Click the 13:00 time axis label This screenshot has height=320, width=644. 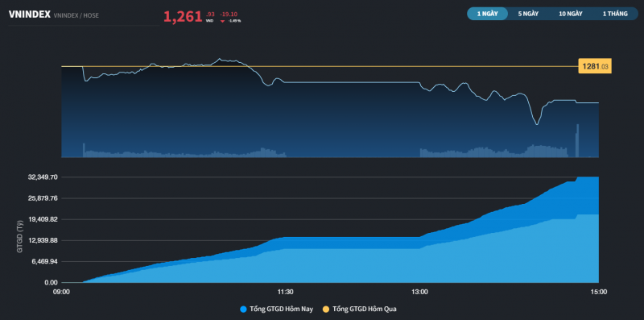click(419, 292)
